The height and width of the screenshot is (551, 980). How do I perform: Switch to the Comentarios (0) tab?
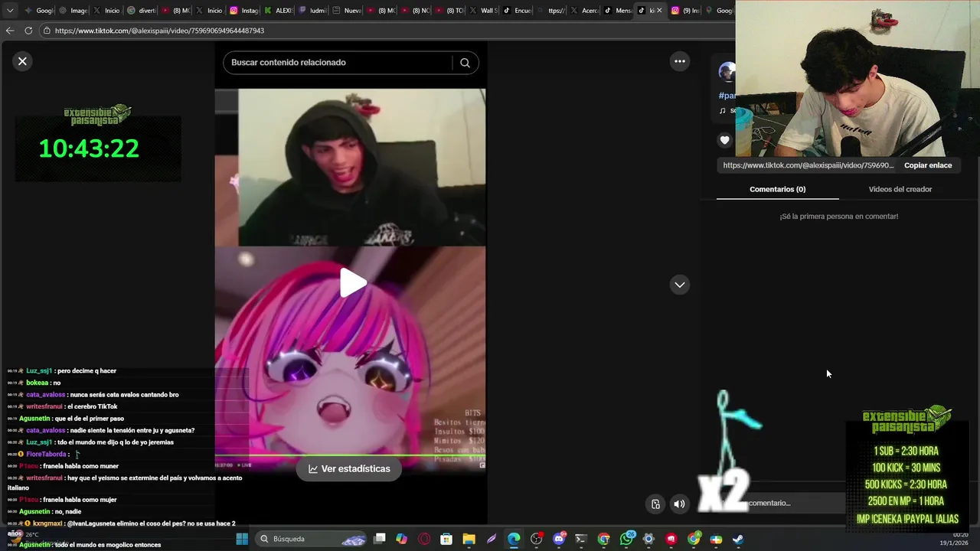point(777,189)
